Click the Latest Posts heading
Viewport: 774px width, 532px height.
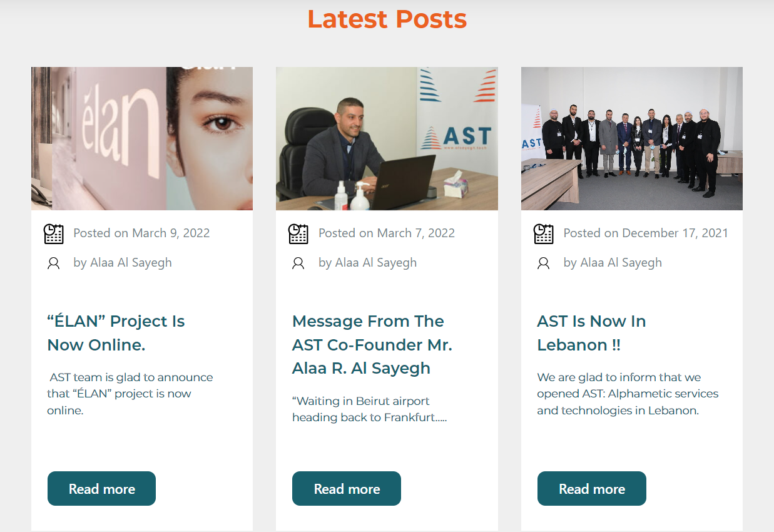[x=387, y=19]
